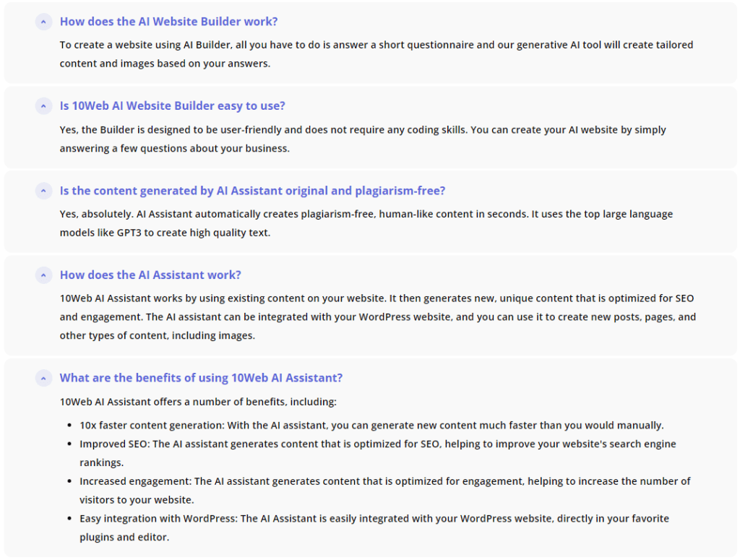Screen dimensions: 740x560
Task: Click chevron icon beside 'How does the AI Assistant work?'
Action: click(x=43, y=275)
